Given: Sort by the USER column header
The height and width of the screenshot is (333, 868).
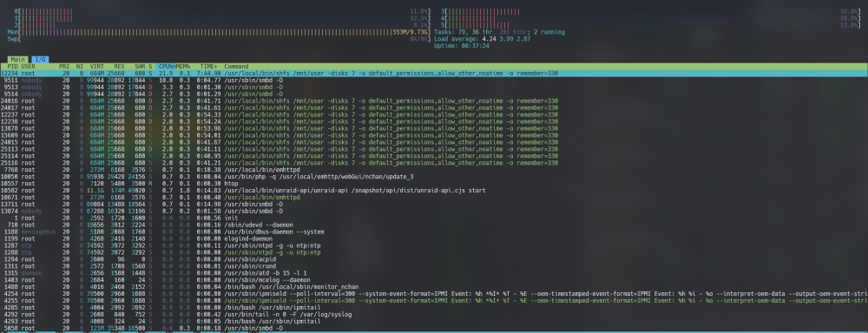Looking at the screenshot, I should [x=29, y=67].
